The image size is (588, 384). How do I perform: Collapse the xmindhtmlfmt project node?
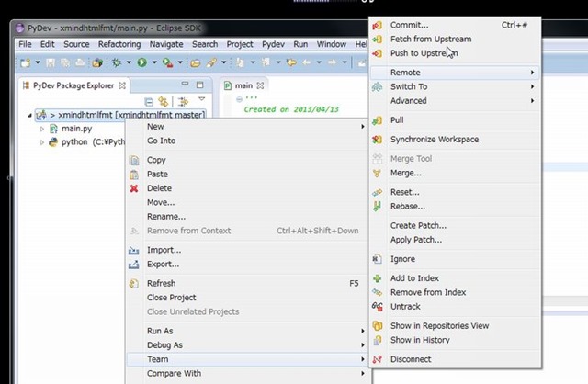(x=28, y=116)
